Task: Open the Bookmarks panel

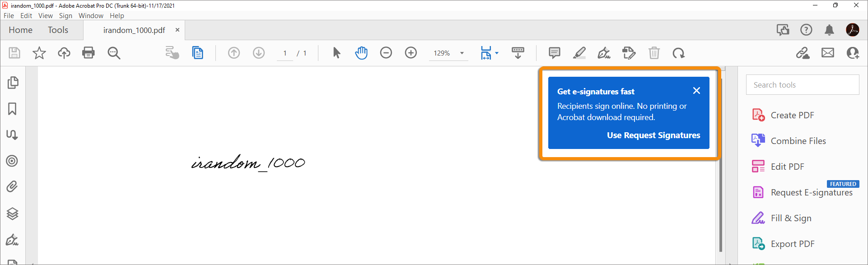Action: pos(13,109)
